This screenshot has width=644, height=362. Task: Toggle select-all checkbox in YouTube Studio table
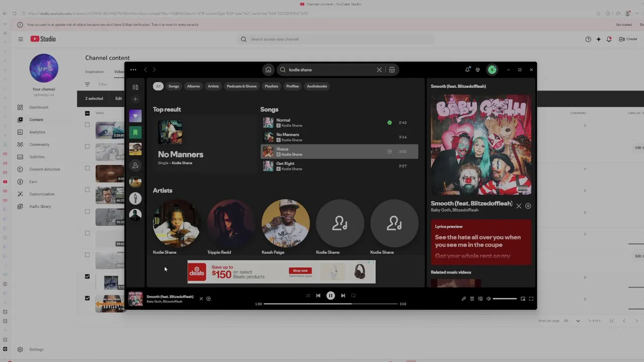click(x=87, y=113)
